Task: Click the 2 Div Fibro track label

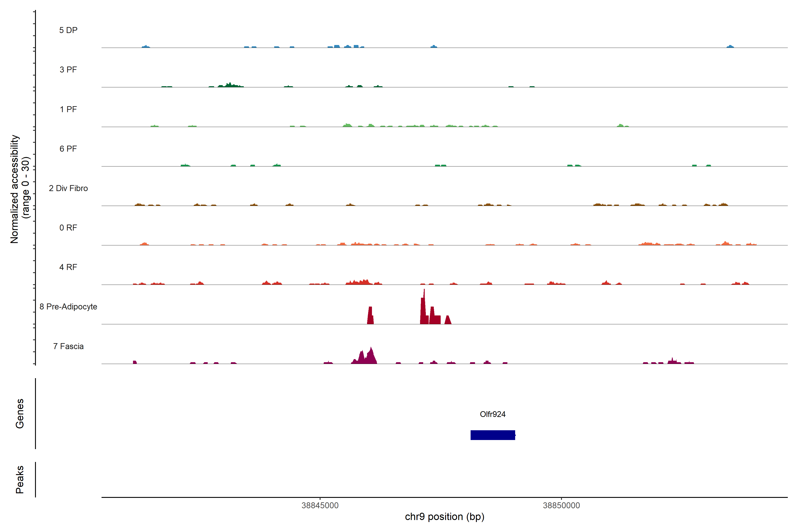Action: point(68,188)
